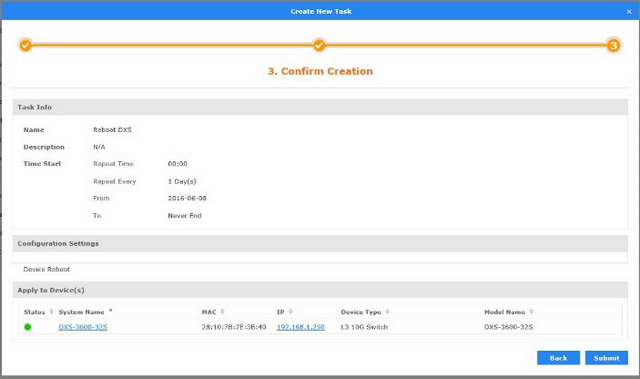
Task: Select the '1 Day(s)' repeat value
Action: coord(182,181)
